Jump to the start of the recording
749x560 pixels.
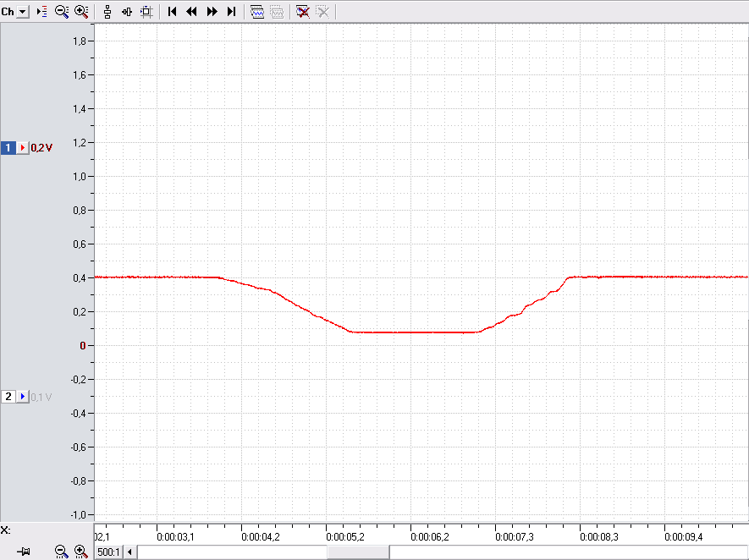173,12
